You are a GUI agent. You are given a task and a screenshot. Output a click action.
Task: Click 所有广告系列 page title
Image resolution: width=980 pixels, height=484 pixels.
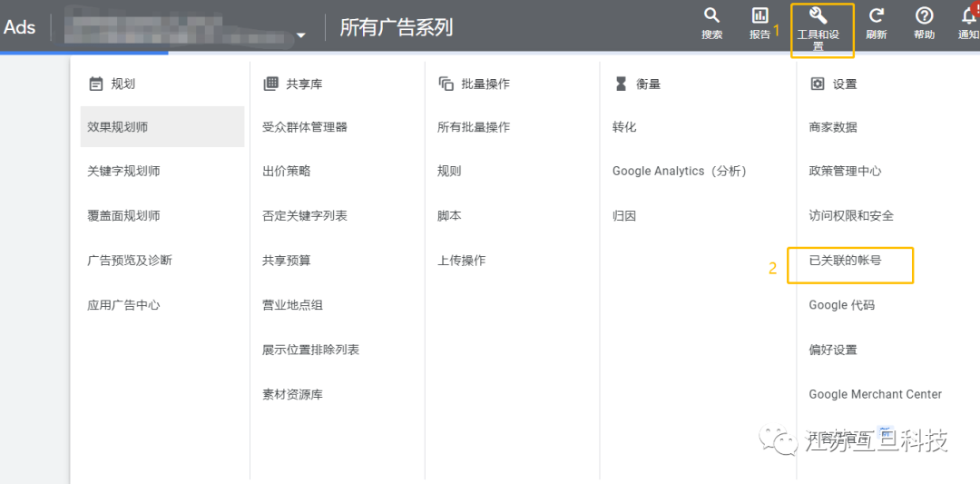point(396,27)
